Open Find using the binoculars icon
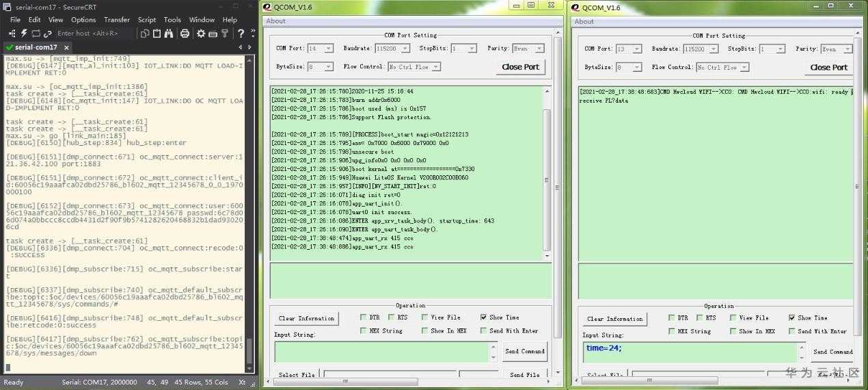This screenshot has width=868, height=390. [x=168, y=33]
